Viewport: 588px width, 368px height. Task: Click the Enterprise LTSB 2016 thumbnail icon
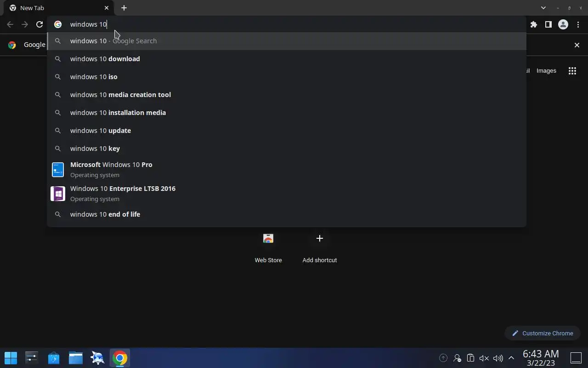point(58,194)
